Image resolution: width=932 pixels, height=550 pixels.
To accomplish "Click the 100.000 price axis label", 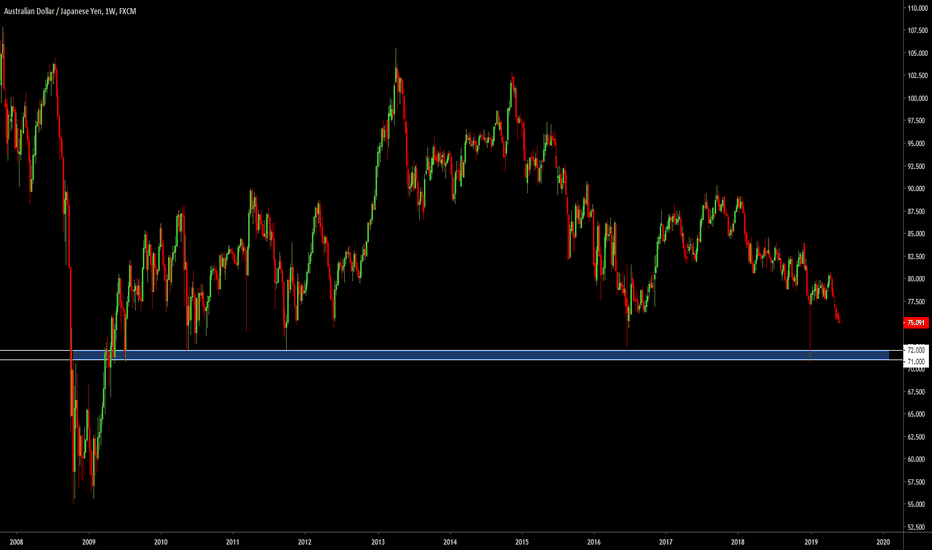I will click(917, 99).
